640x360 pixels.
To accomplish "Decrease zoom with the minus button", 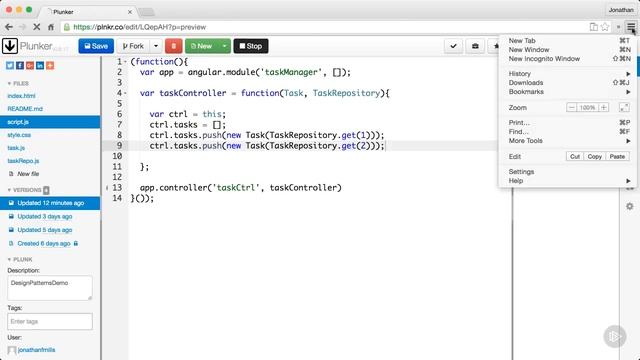I will pyautogui.click(x=571, y=107).
